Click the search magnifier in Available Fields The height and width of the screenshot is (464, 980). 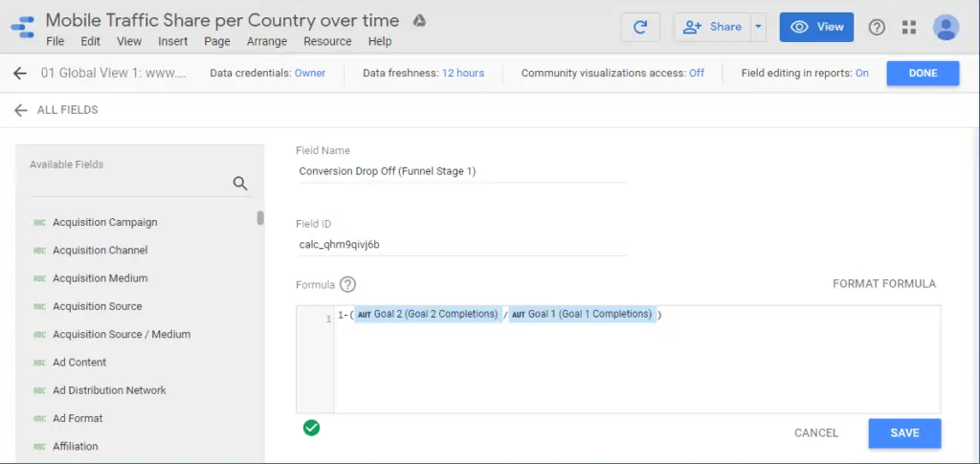pyautogui.click(x=240, y=184)
